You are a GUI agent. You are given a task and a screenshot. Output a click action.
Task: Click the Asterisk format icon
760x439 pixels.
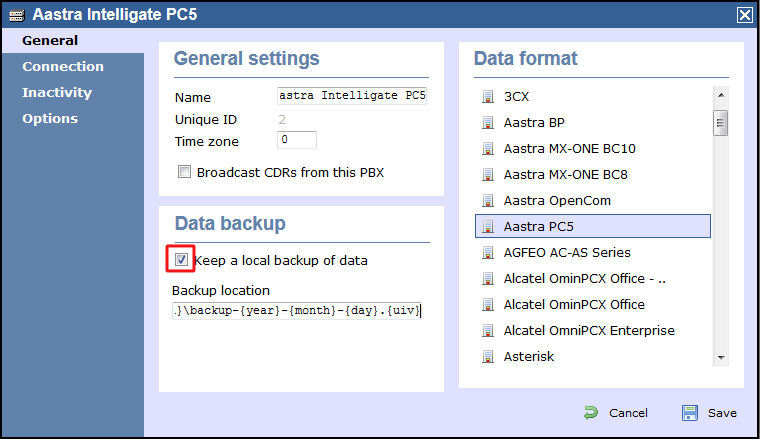(488, 357)
